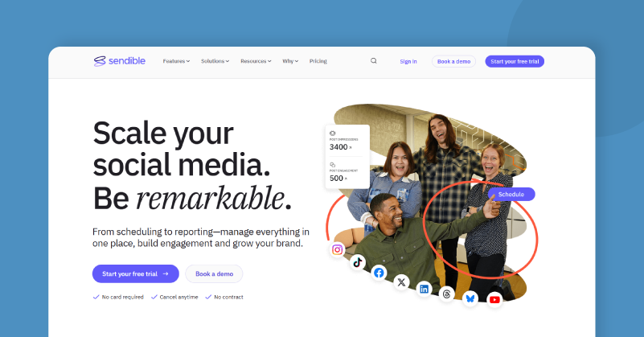Expand the Features dropdown menu
The image size is (644, 337).
click(x=176, y=61)
